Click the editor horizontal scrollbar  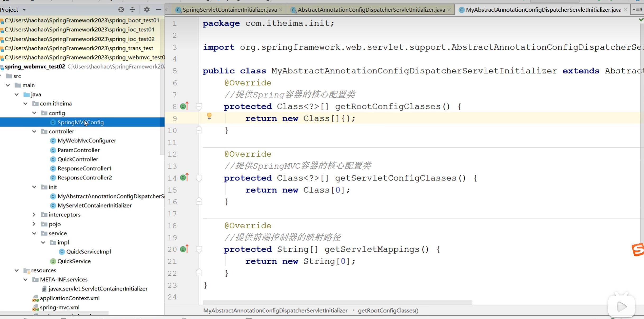(337, 302)
